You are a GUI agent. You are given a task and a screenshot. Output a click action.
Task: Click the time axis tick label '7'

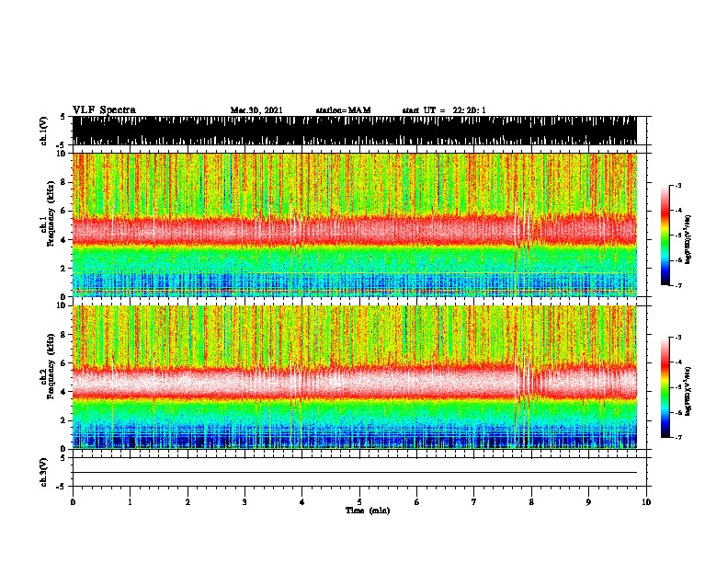474,502
